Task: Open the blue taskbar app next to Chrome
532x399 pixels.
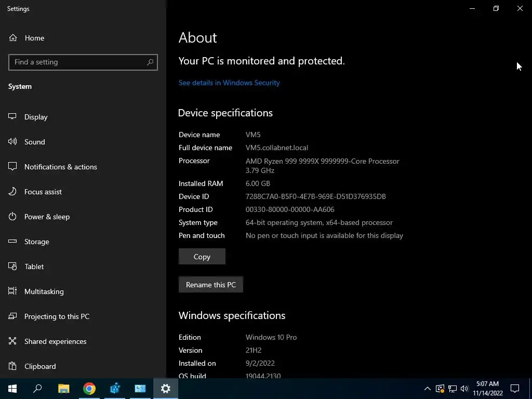Action: (x=115, y=389)
